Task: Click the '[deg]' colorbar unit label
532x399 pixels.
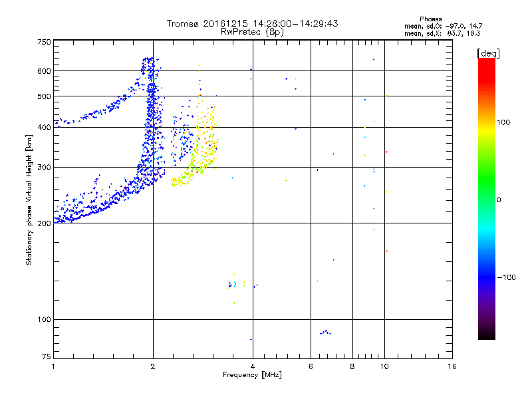Action: click(488, 53)
